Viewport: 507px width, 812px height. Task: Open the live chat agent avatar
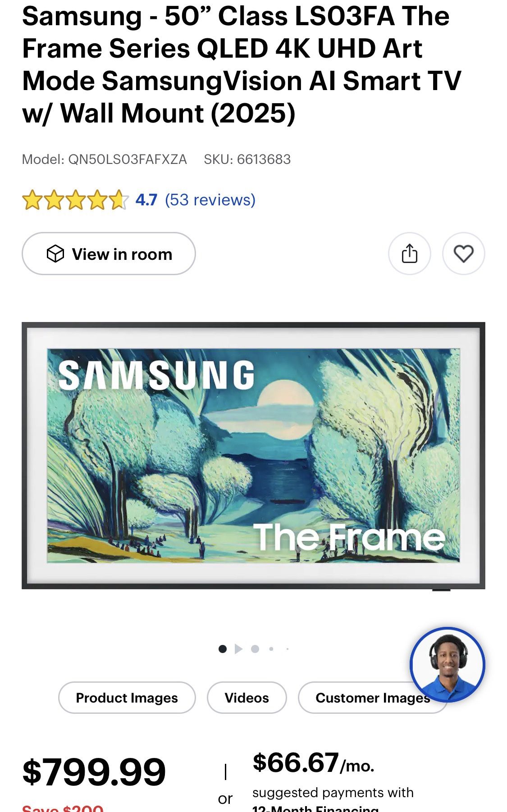[447, 665]
